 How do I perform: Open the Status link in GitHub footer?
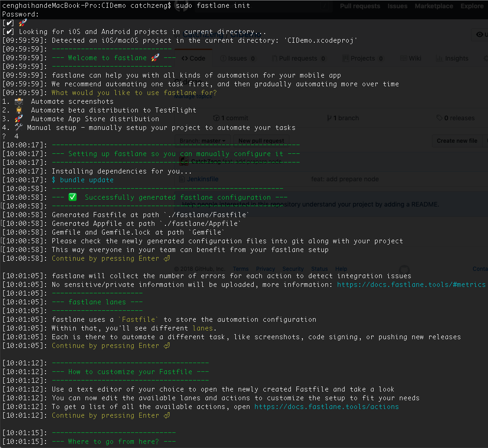319,269
